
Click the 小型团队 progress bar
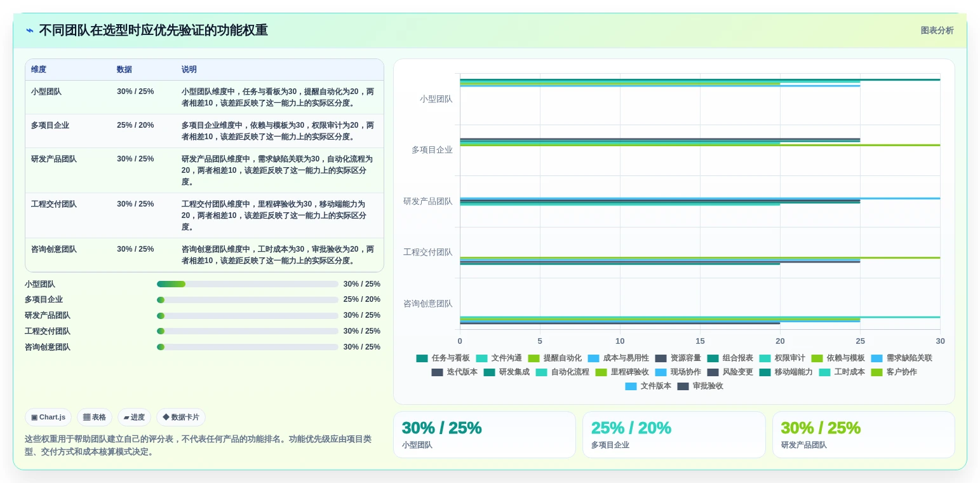(x=248, y=284)
